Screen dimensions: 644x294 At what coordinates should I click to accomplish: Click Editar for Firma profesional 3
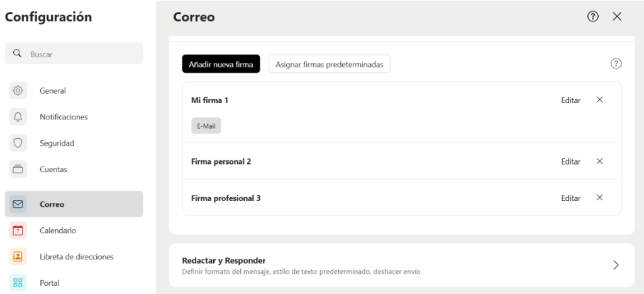[570, 198]
